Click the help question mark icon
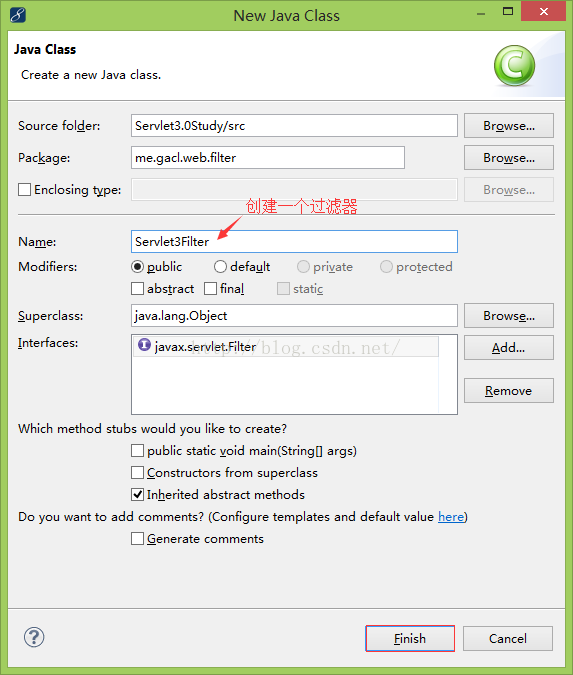This screenshot has width=573, height=675. point(34,638)
